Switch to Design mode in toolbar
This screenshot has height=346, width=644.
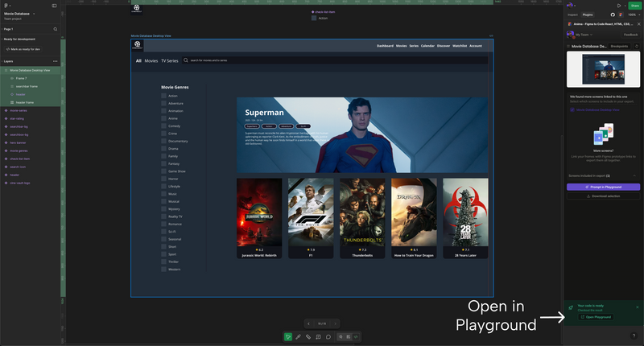(x=349, y=337)
